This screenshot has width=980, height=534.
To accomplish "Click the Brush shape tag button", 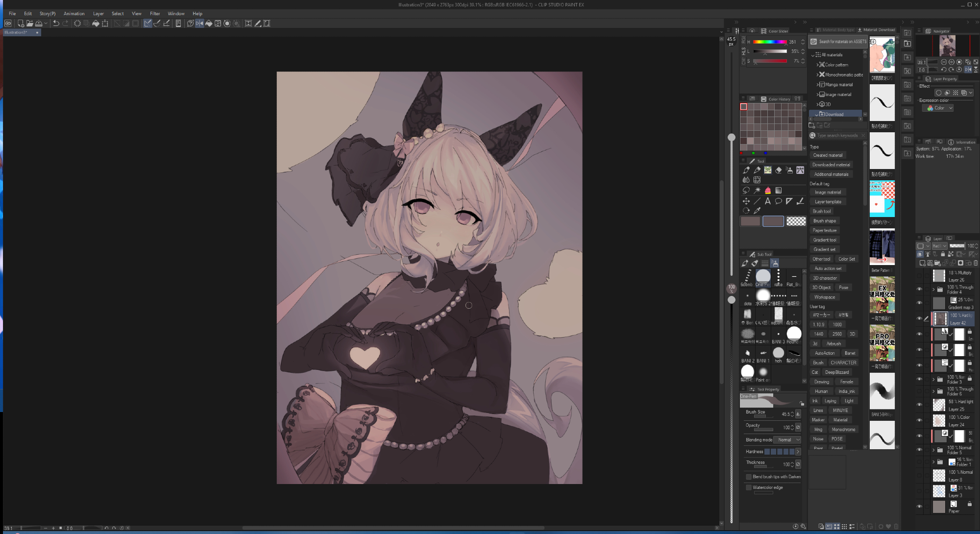I will coord(825,221).
